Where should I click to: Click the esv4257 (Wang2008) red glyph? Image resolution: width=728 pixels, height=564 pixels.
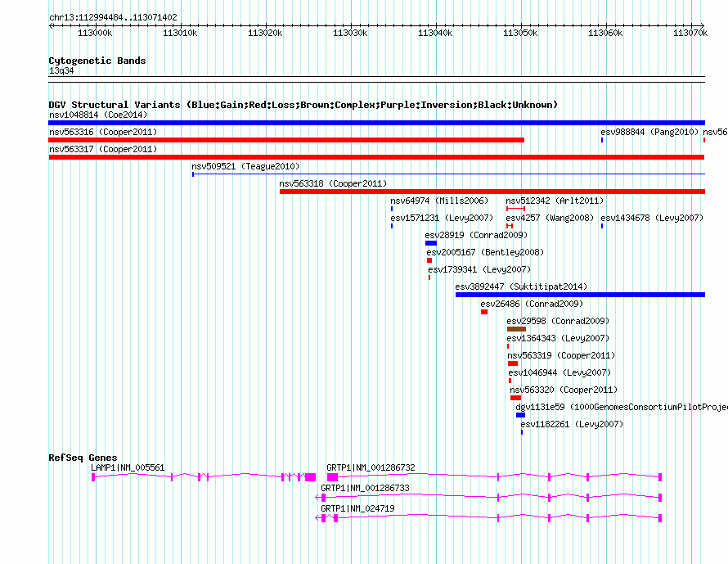[x=510, y=226]
